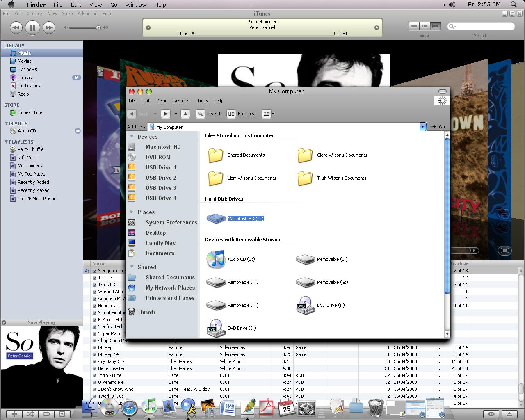Toggle shuffle in iTunes bottom bar
The width and height of the screenshot is (525, 420).
[30, 414]
